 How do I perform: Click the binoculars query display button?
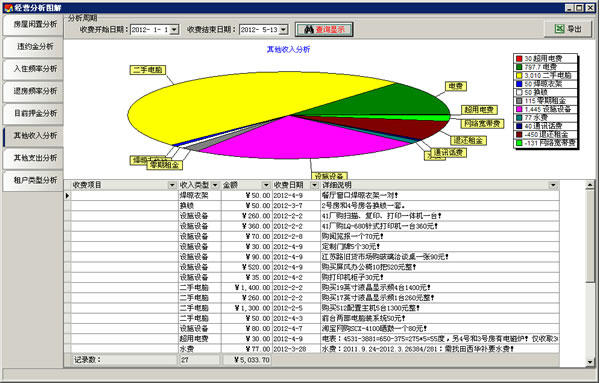pyautogui.click(x=324, y=29)
